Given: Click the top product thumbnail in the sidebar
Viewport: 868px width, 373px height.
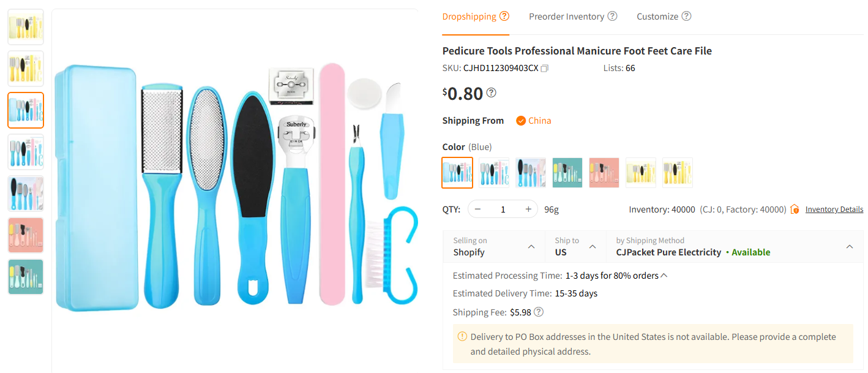Looking at the screenshot, I should tap(25, 26).
